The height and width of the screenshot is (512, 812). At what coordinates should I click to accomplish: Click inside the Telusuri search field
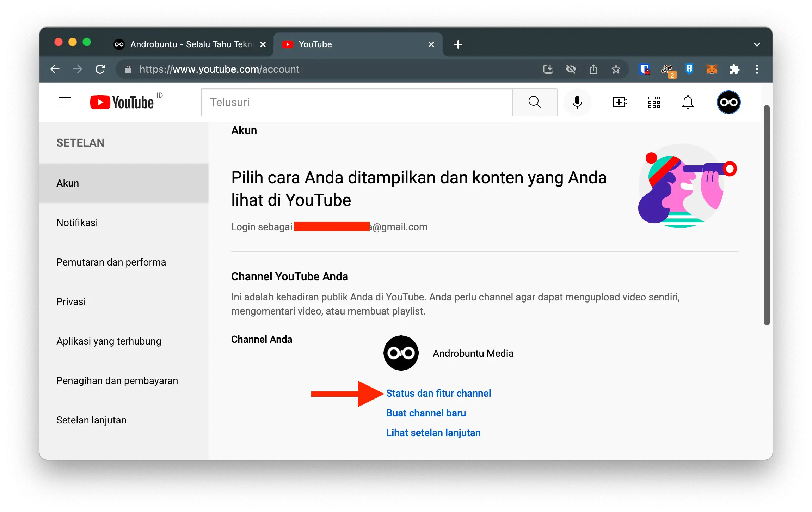(352, 102)
